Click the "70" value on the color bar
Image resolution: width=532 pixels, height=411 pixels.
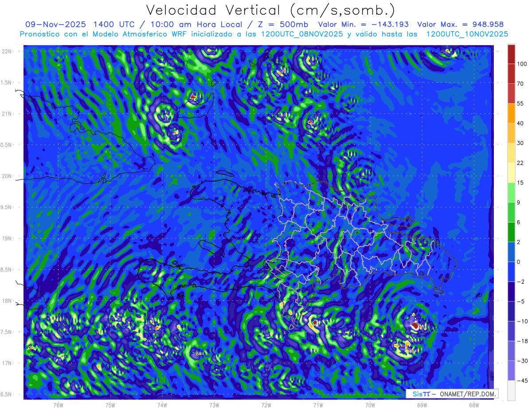[520, 83]
